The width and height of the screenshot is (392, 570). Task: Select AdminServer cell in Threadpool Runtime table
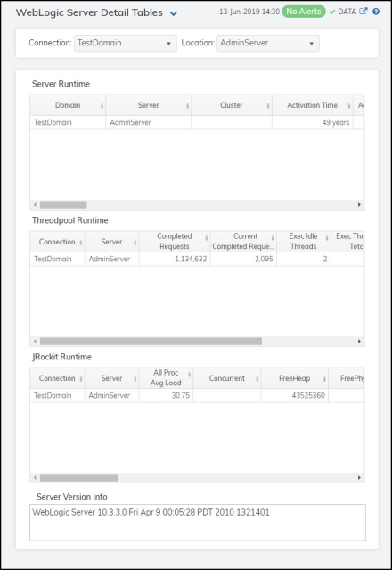111,259
